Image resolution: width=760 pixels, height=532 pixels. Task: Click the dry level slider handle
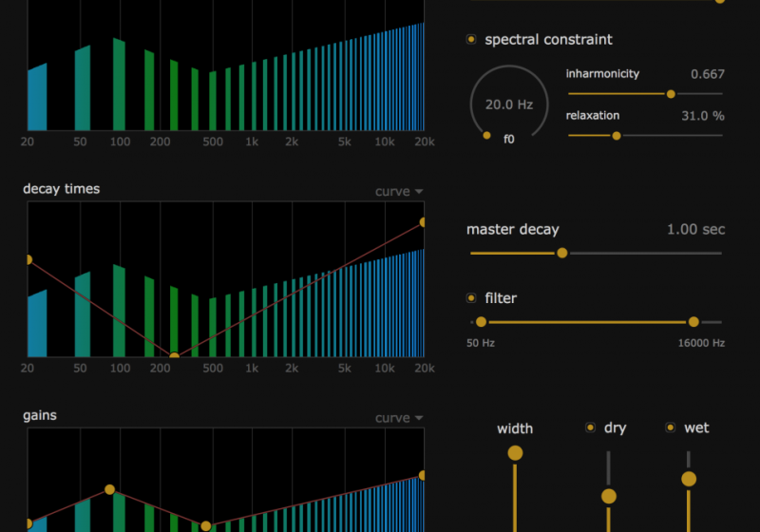(609, 496)
